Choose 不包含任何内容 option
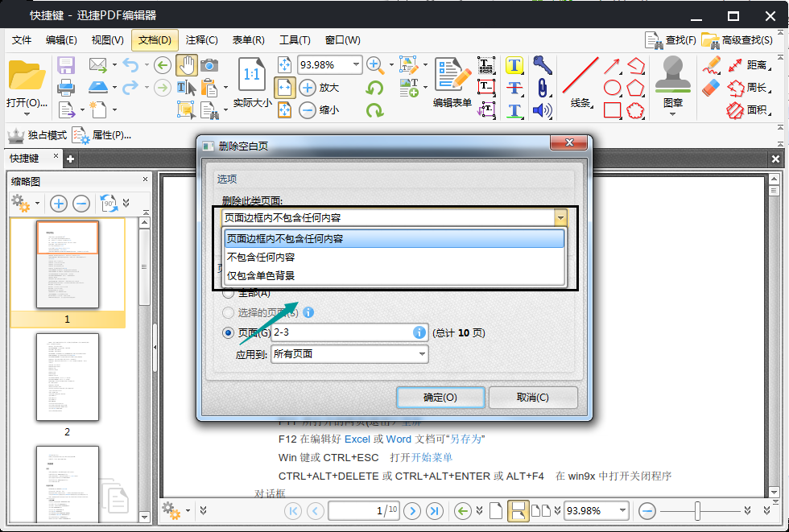The height and width of the screenshot is (532, 789). coord(394,258)
